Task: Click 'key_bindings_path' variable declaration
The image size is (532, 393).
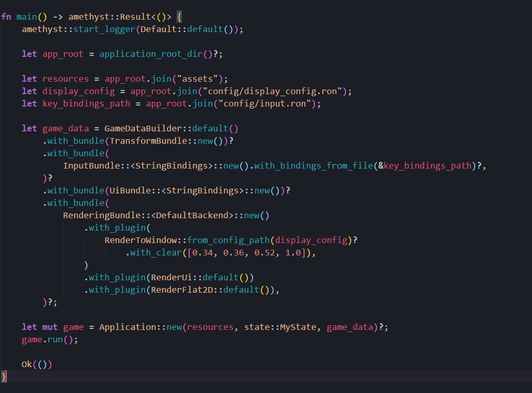Action: click(x=86, y=103)
